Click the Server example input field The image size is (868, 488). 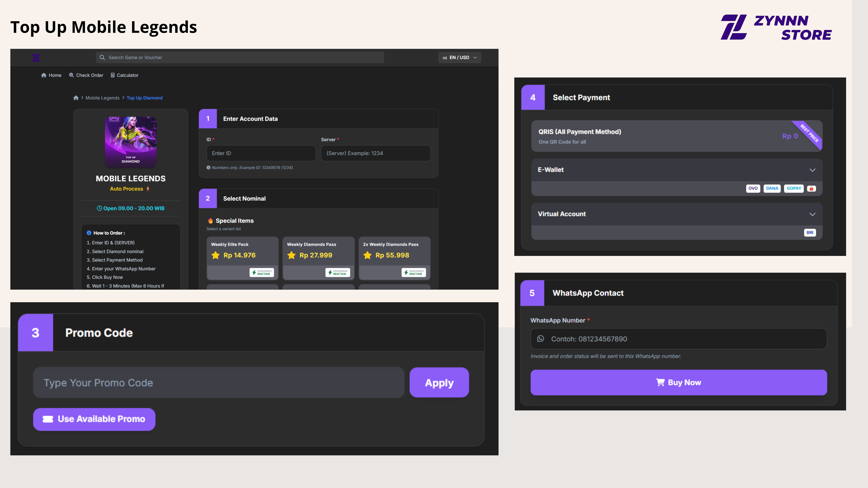[376, 153]
